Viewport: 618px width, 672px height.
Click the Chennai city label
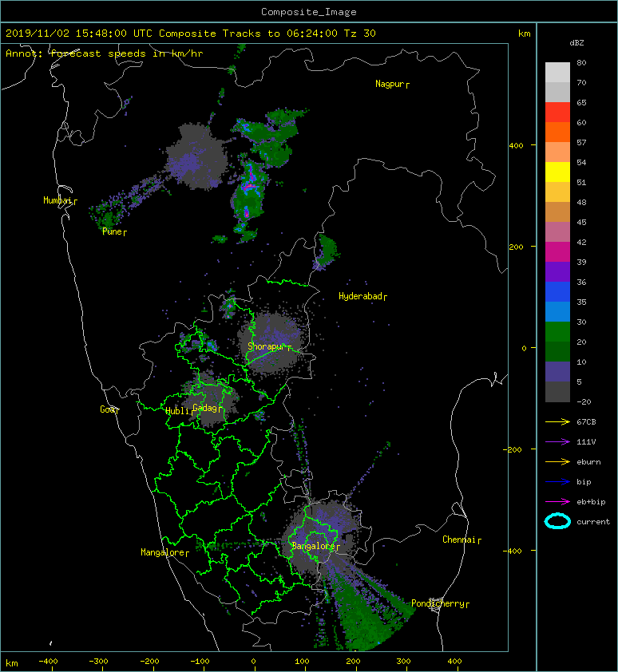tap(459, 540)
